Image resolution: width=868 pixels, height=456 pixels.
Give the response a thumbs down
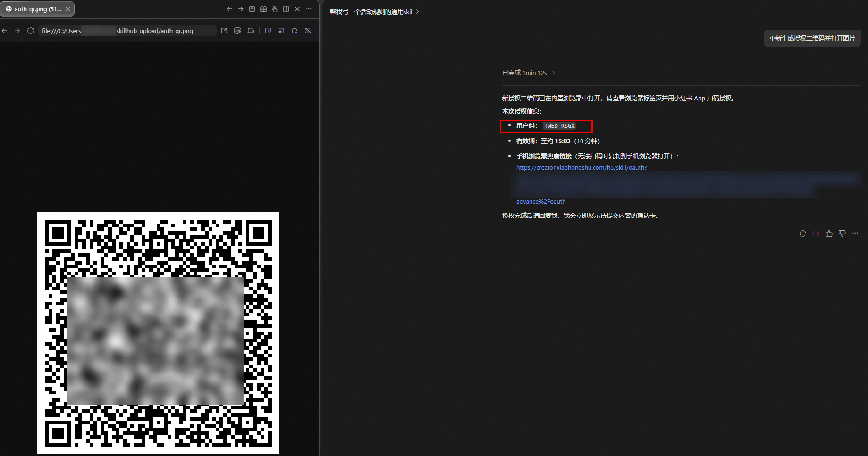point(842,233)
